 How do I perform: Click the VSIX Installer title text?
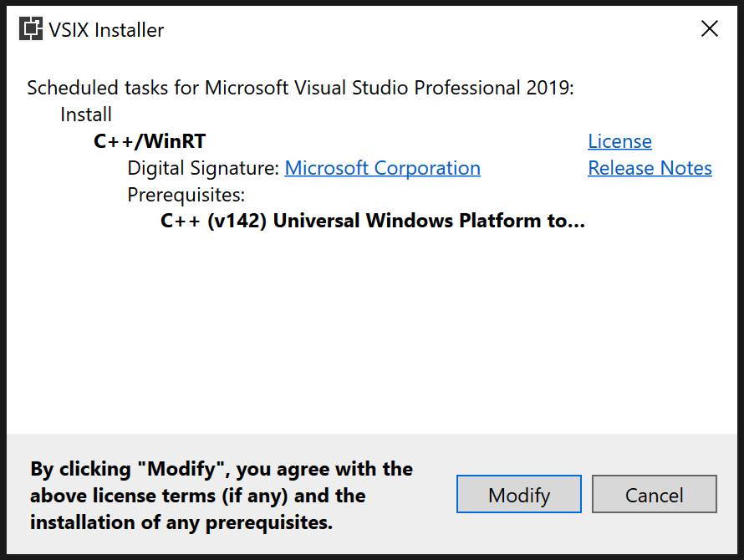[107, 29]
